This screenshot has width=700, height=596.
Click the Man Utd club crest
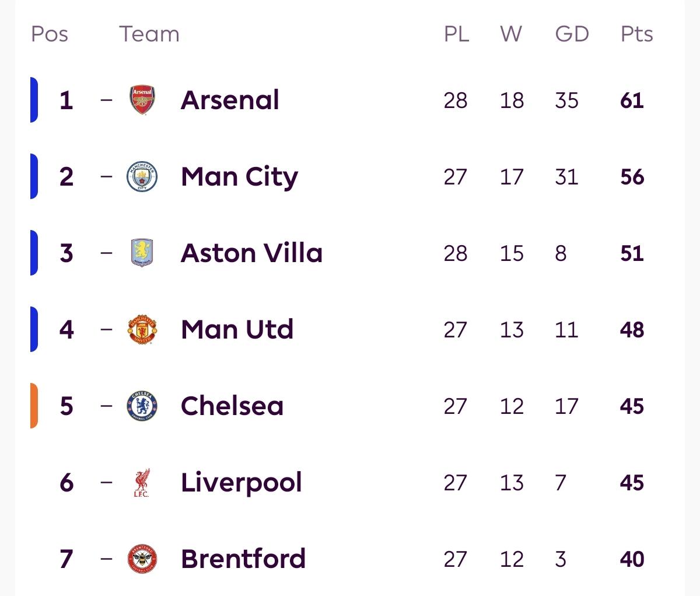point(142,329)
